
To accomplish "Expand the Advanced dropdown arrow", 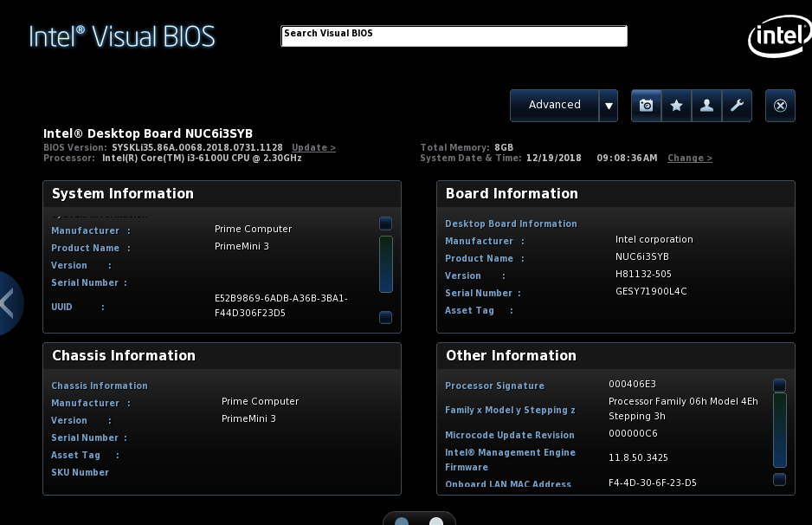I will click(x=609, y=106).
